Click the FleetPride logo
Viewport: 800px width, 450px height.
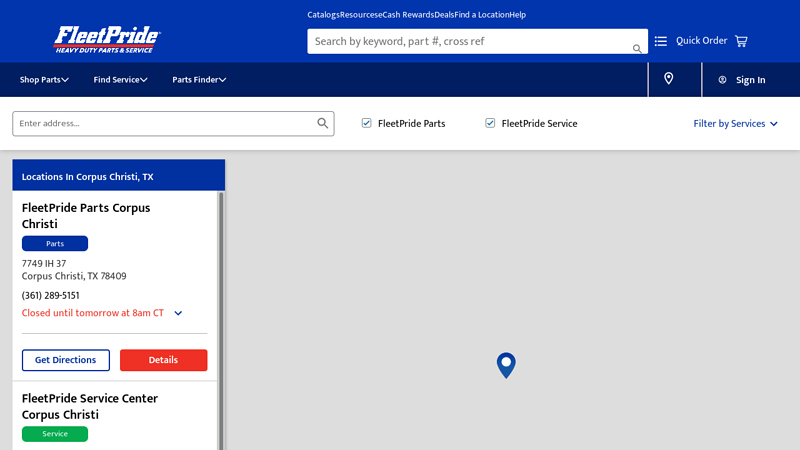(107, 40)
